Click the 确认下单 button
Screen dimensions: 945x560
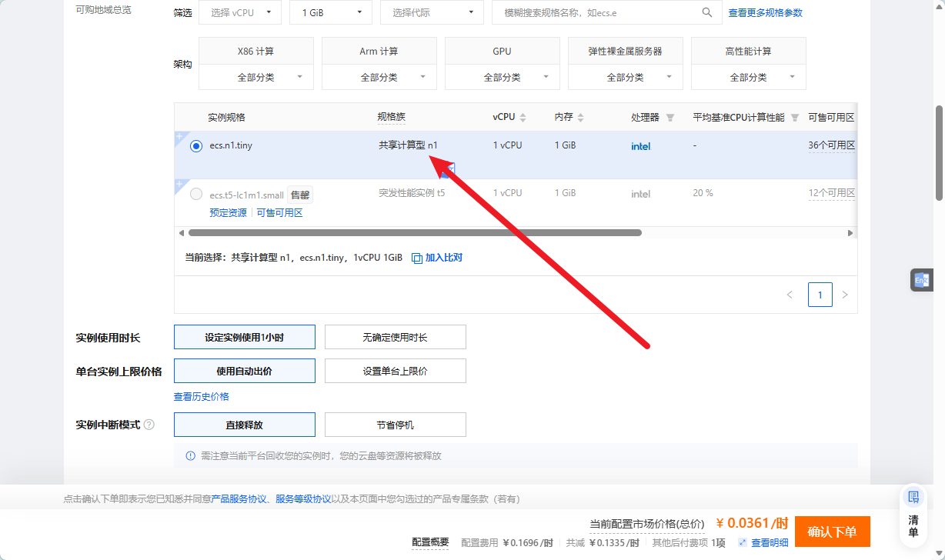833,532
